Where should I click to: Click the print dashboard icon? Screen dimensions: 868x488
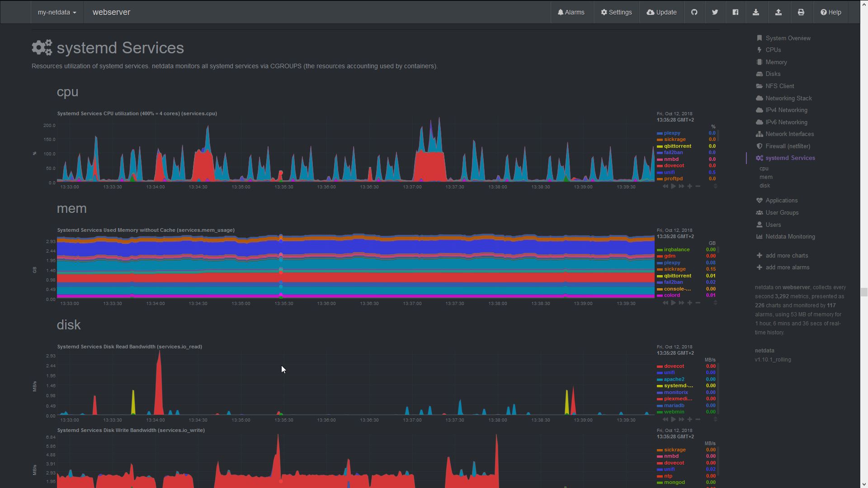click(801, 12)
